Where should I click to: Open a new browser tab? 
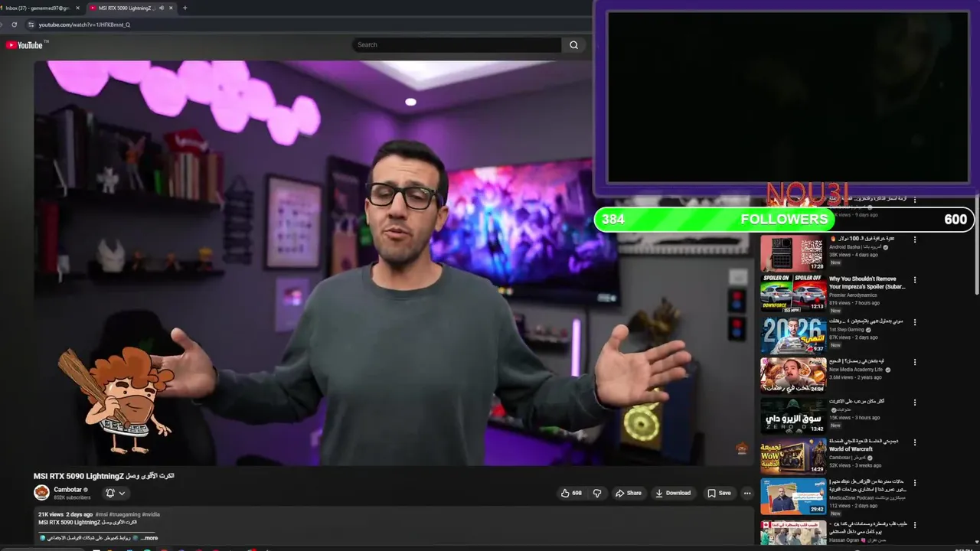185,8
